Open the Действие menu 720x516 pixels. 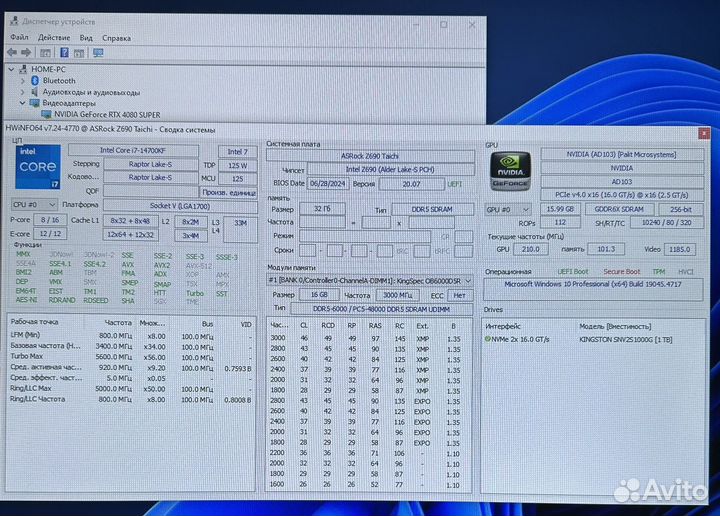54,38
